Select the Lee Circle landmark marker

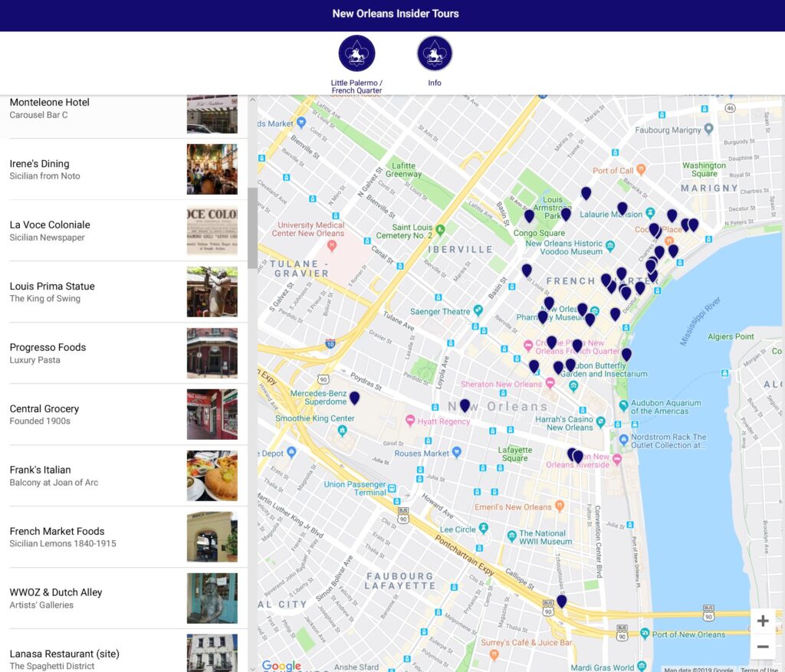(x=483, y=528)
